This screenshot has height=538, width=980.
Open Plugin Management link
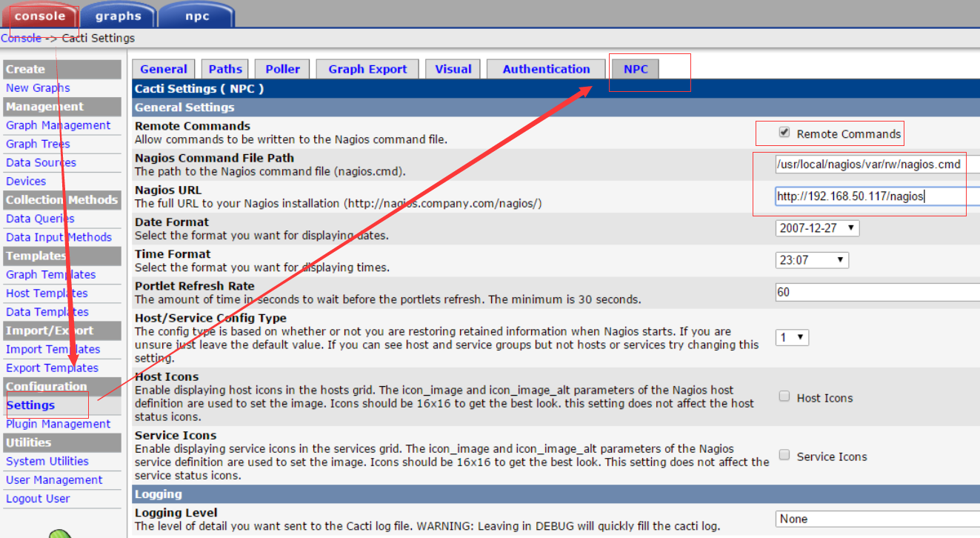(58, 424)
